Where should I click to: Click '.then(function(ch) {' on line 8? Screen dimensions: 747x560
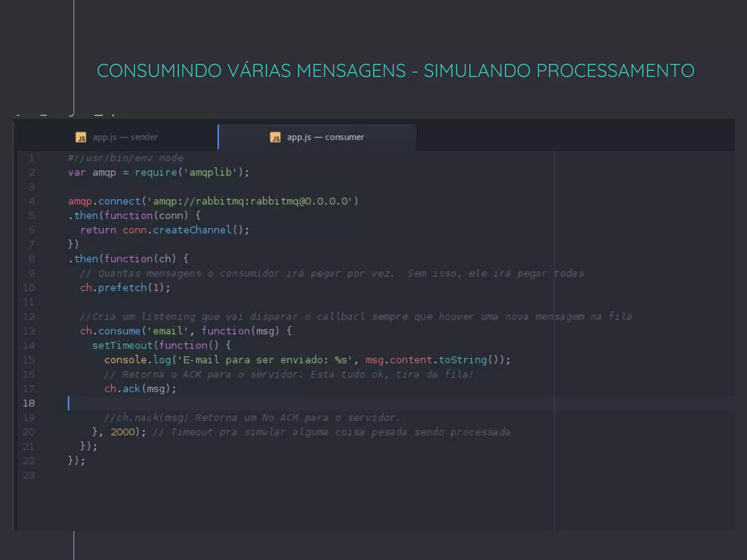(128, 259)
